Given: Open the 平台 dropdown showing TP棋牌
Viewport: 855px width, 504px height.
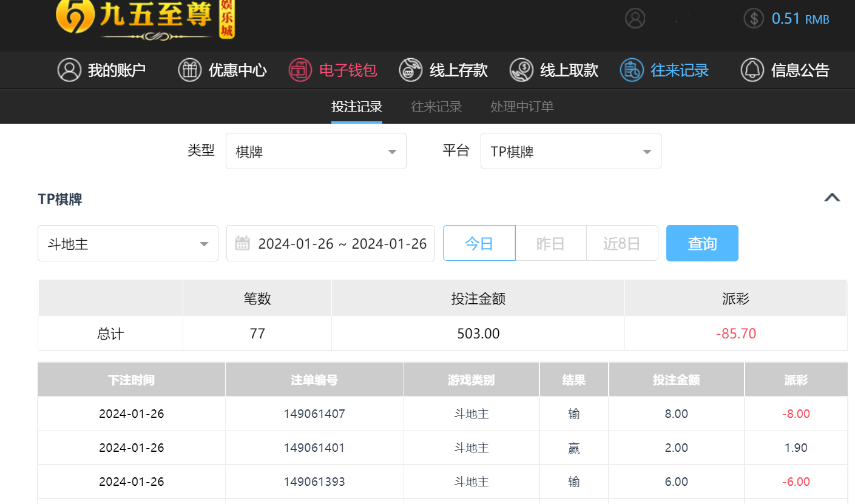Looking at the screenshot, I should (x=570, y=152).
